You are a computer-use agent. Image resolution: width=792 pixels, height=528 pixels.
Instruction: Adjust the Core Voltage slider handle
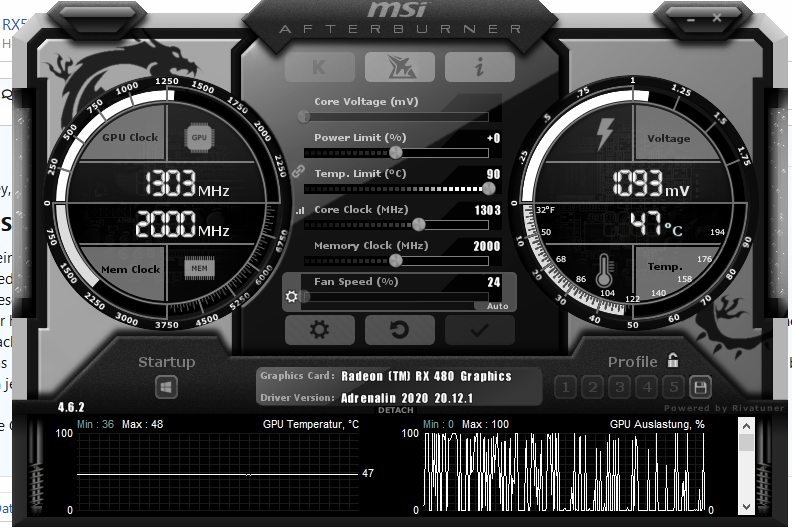click(x=304, y=117)
